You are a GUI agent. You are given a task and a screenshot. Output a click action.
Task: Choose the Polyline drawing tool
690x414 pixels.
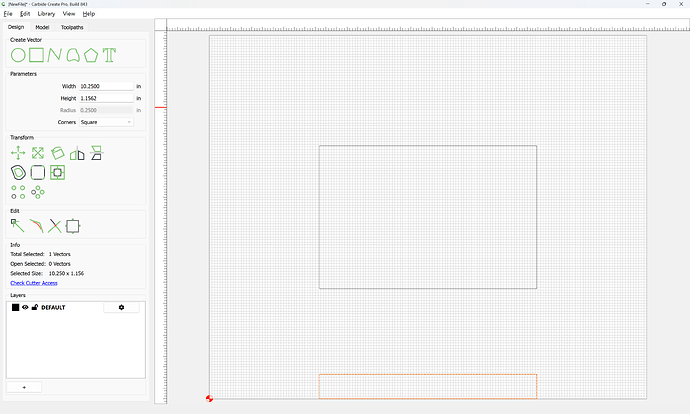click(55, 55)
